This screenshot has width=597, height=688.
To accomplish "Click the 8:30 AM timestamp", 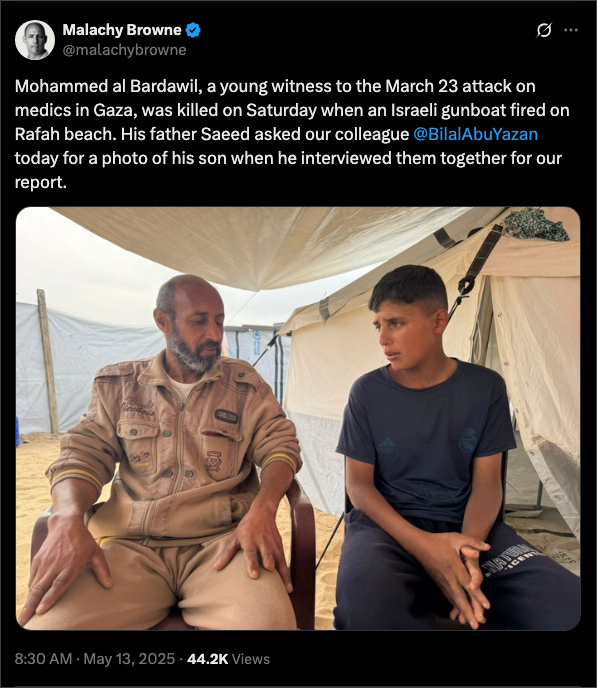I will [x=43, y=659].
